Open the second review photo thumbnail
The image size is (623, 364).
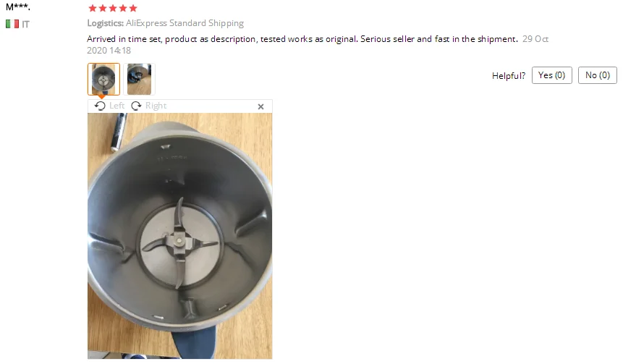coord(139,79)
